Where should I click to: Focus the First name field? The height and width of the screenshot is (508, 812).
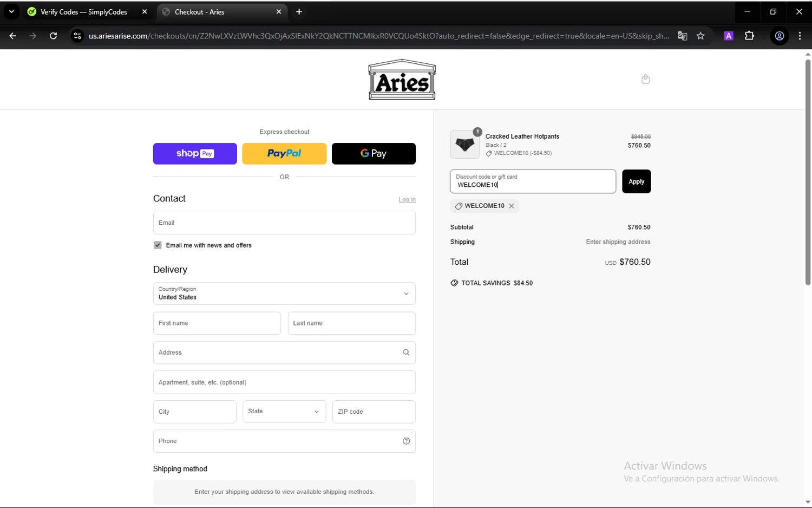(217, 323)
